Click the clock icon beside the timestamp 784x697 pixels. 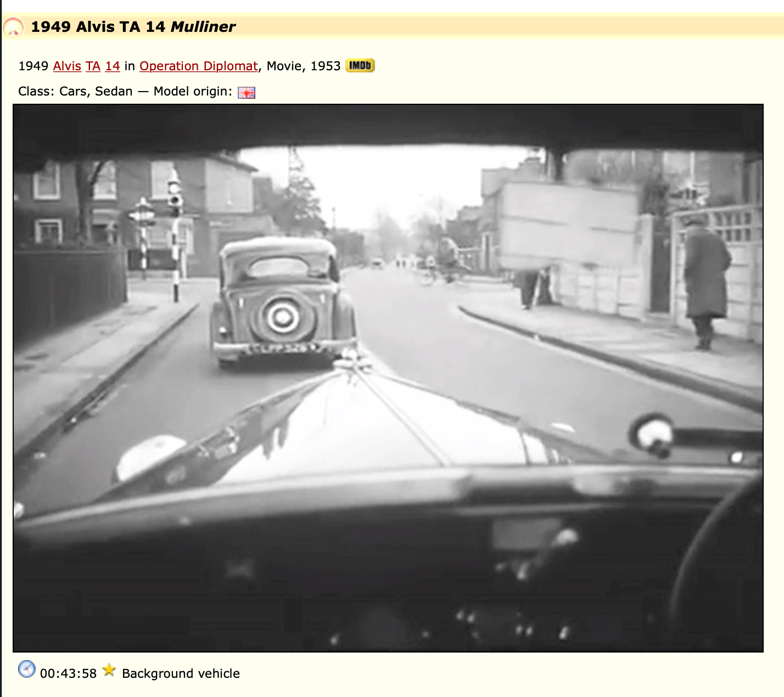tap(26, 670)
